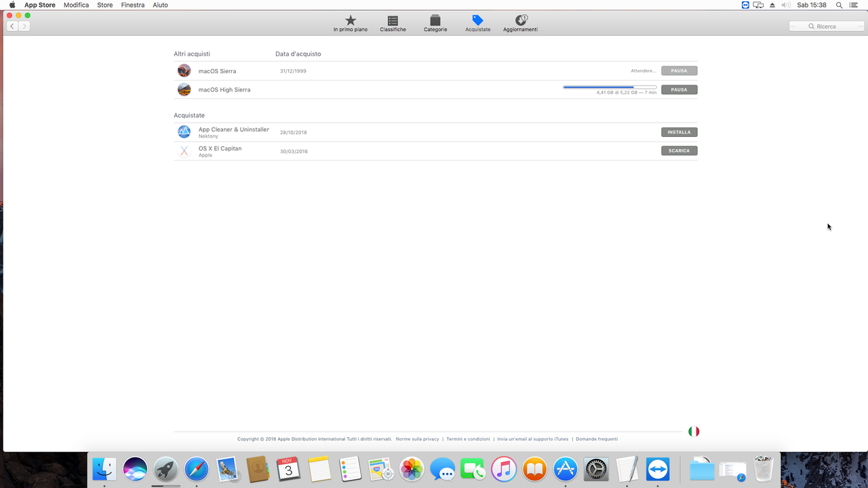Click the Nektony developer name
Viewport: 868px width, 488px height.
pyautogui.click(x=208, y=136)
